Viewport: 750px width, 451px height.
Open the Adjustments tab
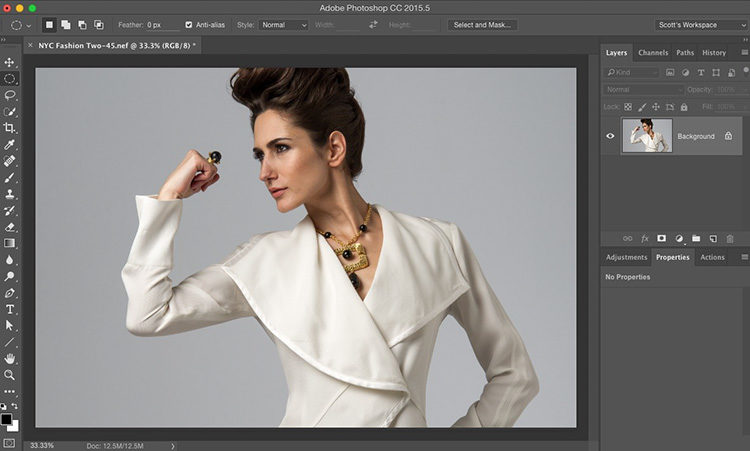coord(626,257)
